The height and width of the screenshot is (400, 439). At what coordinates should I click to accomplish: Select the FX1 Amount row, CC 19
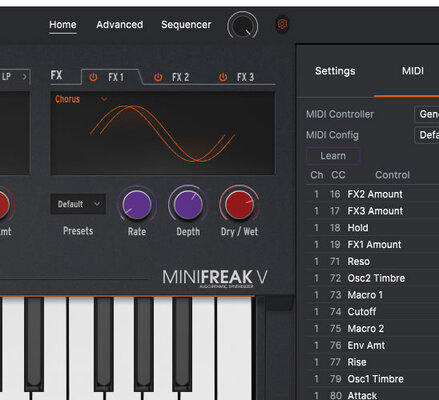[372, 244]
